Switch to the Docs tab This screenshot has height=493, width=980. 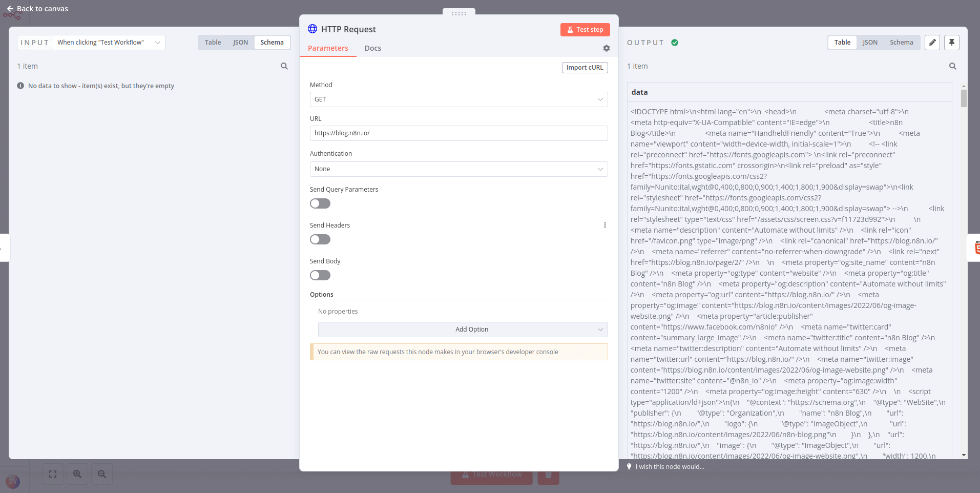(x=372, y=48)
